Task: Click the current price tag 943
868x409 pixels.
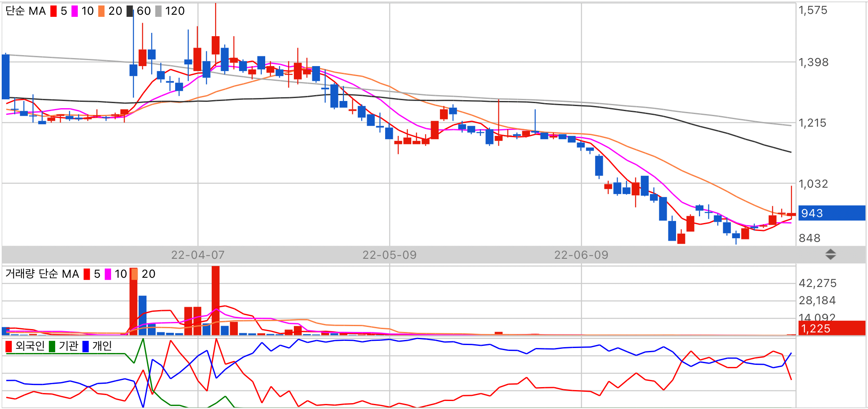Action: [x=832, y=213]
